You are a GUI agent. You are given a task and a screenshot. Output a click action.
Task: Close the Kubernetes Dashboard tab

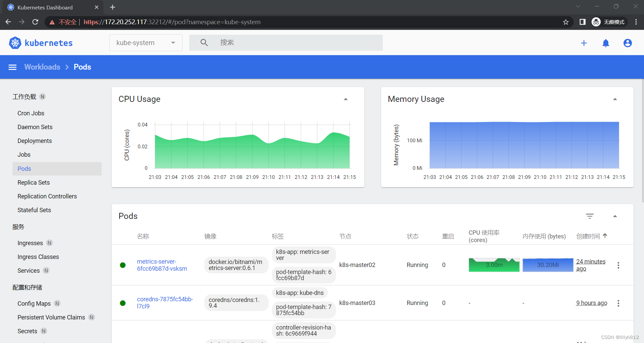[97, 7]
